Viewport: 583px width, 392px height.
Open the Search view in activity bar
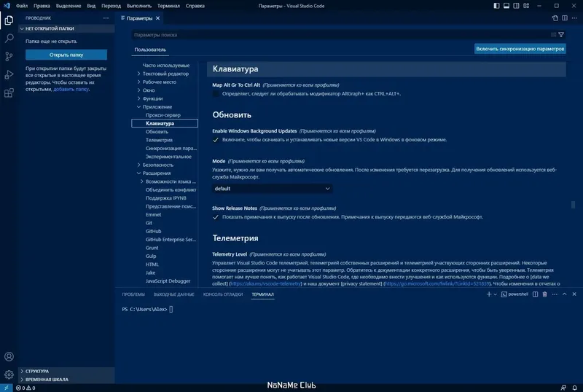pos(9,38)
